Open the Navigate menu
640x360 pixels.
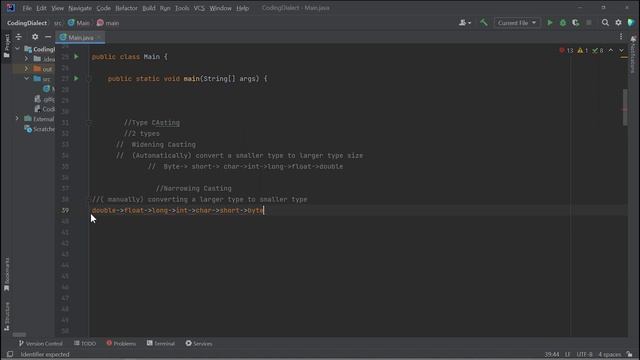coord(80,8)
